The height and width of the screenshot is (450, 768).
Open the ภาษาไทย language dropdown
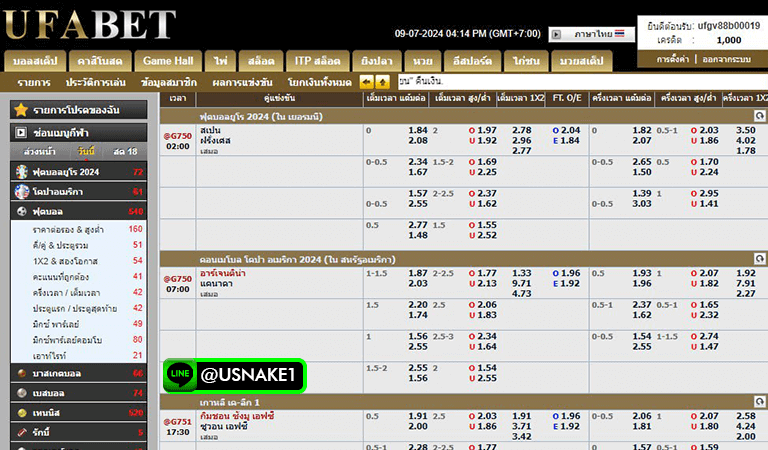point(591,34)
